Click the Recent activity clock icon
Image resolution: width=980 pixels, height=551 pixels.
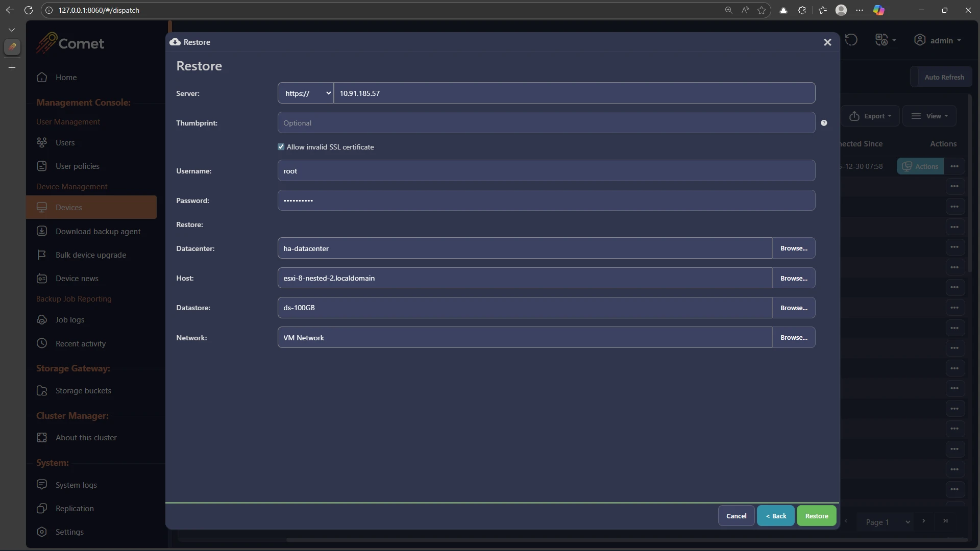click(42, 343)
